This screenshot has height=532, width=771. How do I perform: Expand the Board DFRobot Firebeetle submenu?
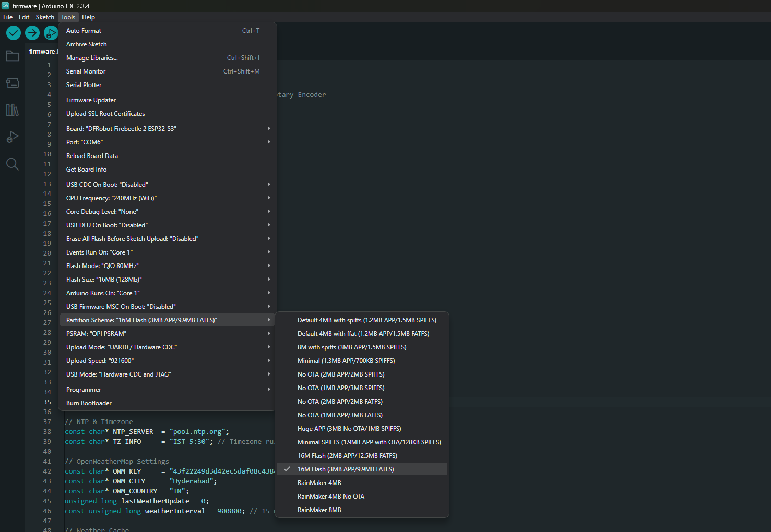click(x=168, y=129)
